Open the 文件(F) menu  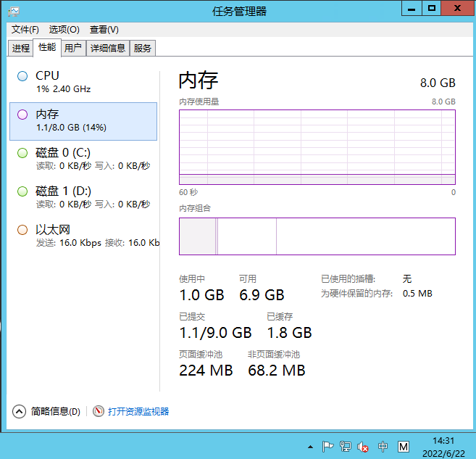tap(25, 30)
